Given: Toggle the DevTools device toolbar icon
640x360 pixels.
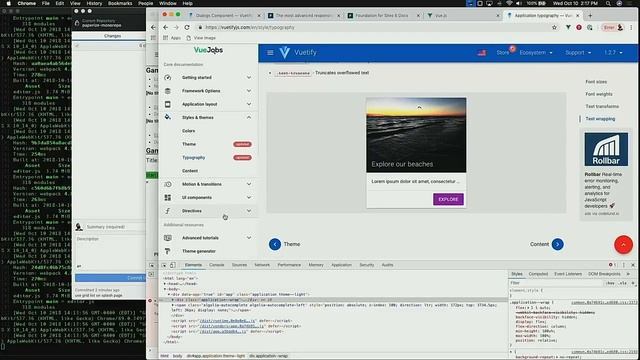Looking at the screenshot, I should (173, 265).
